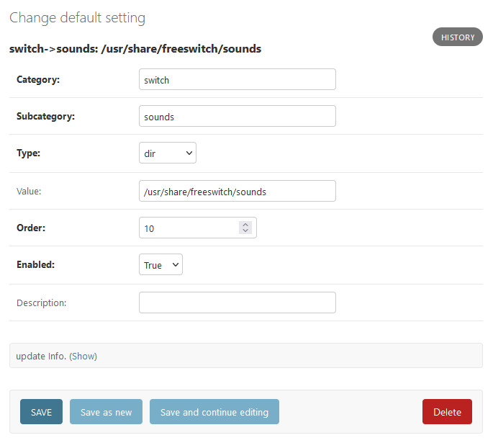Click the empty Description field

pyautogui.click(x=237, y=303)
